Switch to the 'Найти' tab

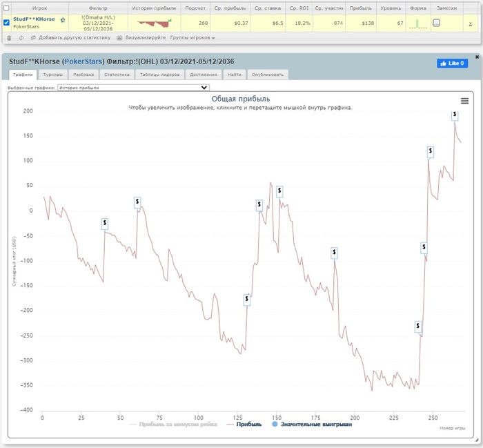pyautogui.click(x=234, y=75)
